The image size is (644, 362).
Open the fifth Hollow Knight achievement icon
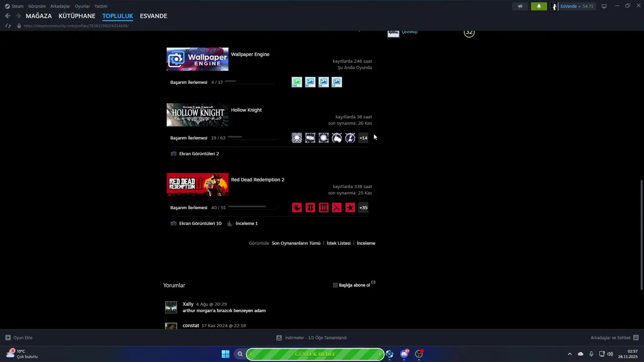click(x=350, y=138)
